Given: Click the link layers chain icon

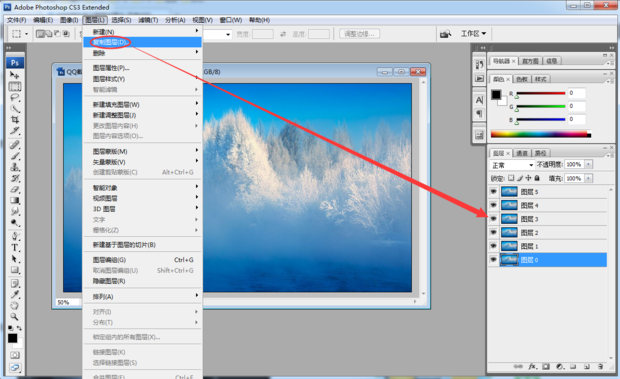Looking at the screenshot, I should [x=518, y=367].
